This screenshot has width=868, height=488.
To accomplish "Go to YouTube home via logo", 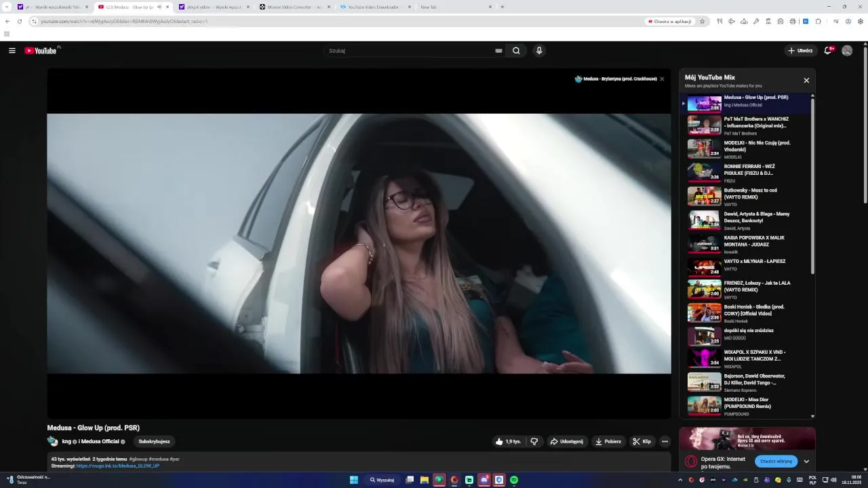I will (x=41, y=51).
